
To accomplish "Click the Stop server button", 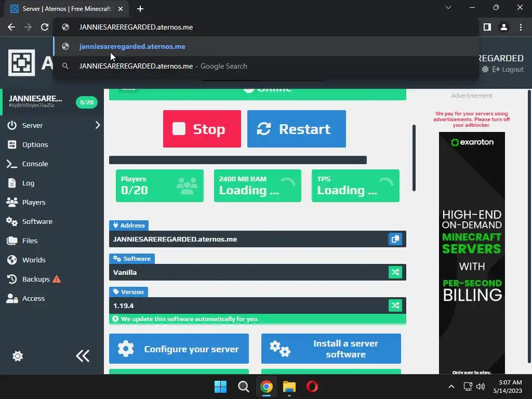I will point(202,129).
